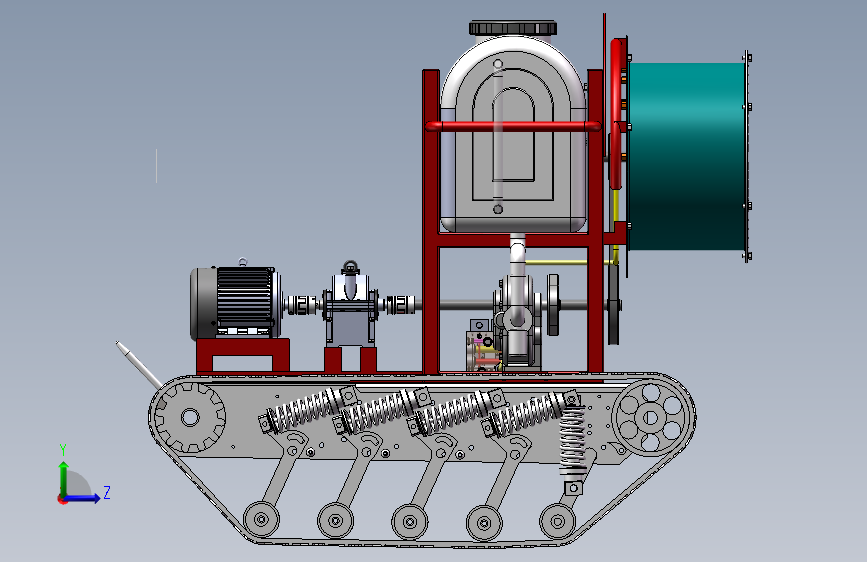Image resolution: width=867 pixels, height=562 pixels.
Task: Select the red motor mounting stand
Action: click(x=243, y=355)
